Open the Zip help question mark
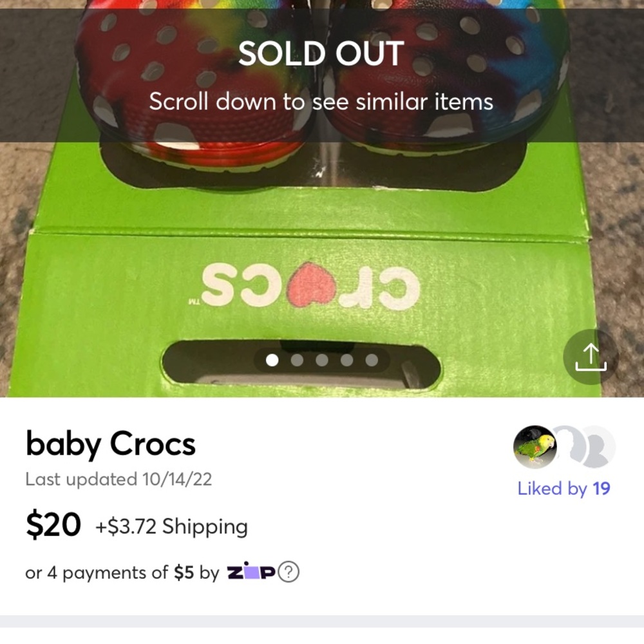This screenshot has height=644, width=644. tap(289, 572)
